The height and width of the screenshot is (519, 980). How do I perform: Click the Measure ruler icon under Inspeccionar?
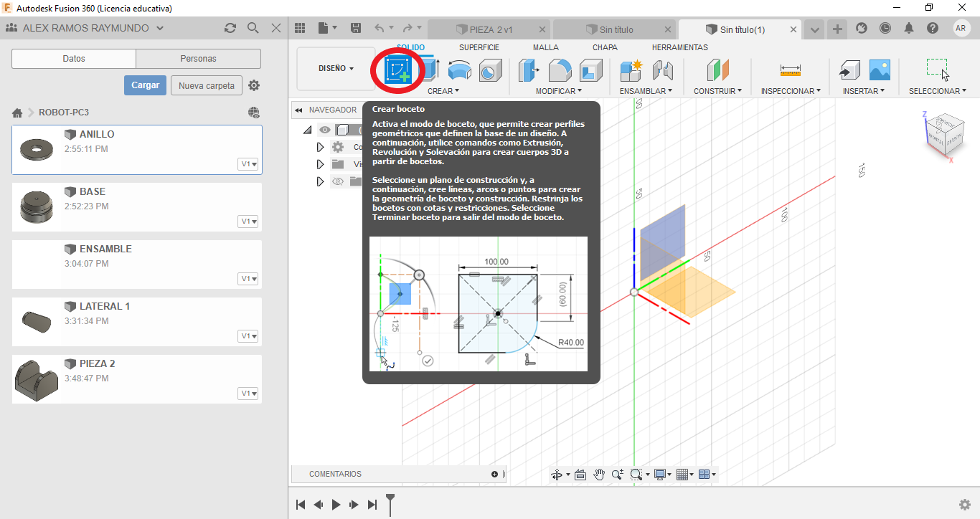790,70
